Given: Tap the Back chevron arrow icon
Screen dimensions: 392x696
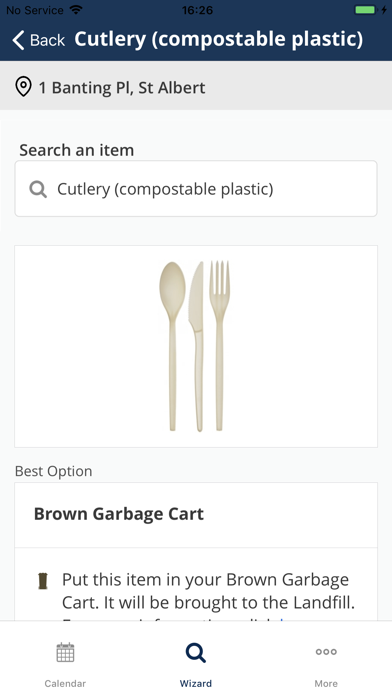Looking at the screenshot, I should [x=18, y=40].
